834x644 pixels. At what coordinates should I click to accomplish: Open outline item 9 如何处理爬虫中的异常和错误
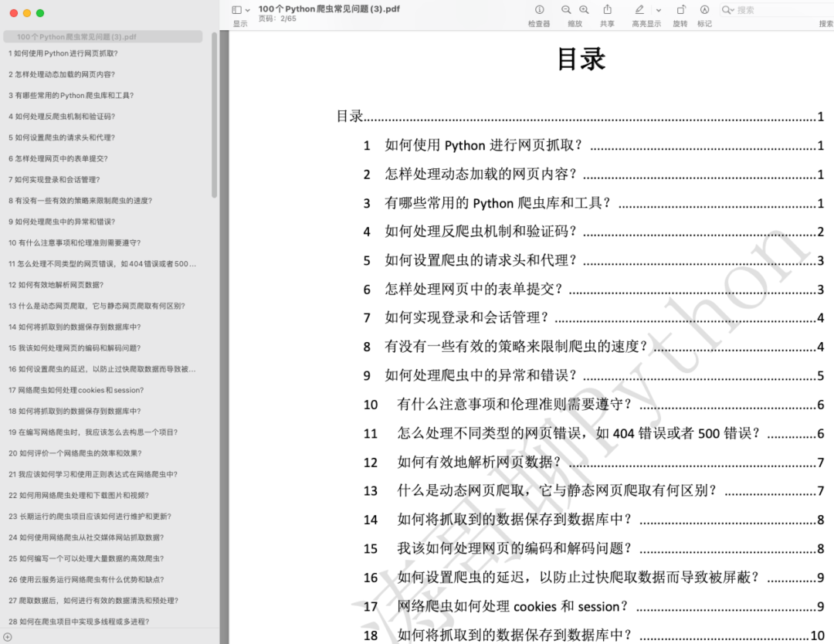click(62, 222)
